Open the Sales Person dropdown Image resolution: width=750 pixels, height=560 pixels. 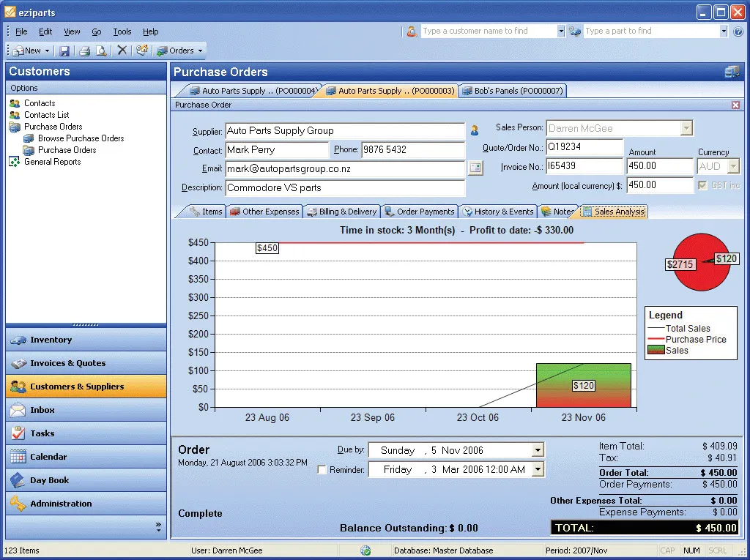pos(686,128)
